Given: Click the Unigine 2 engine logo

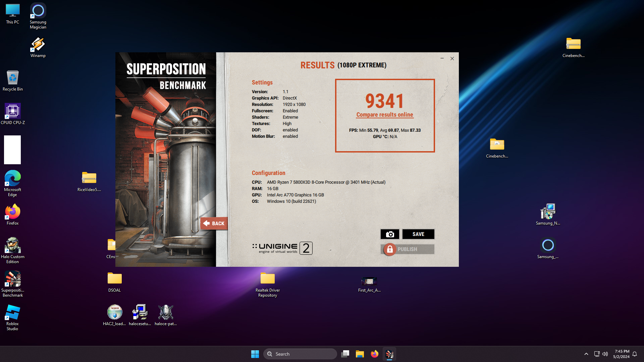Looking at the screenshot, I should coord(282,248).
